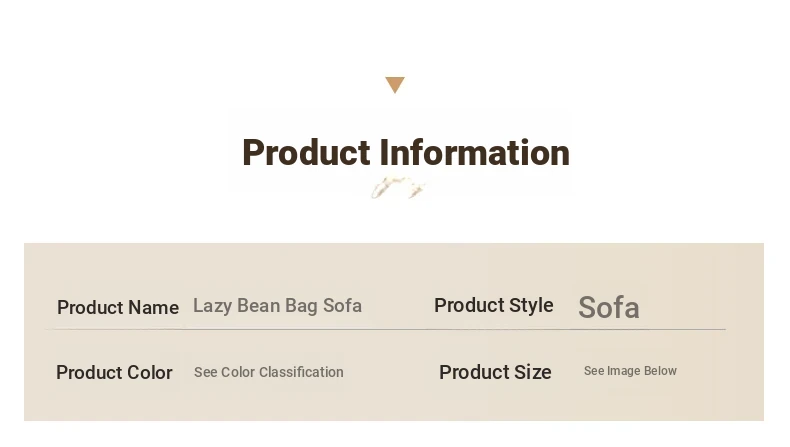Select the Product Information heading
Viewport: 790px width, 447px height.
406,153
